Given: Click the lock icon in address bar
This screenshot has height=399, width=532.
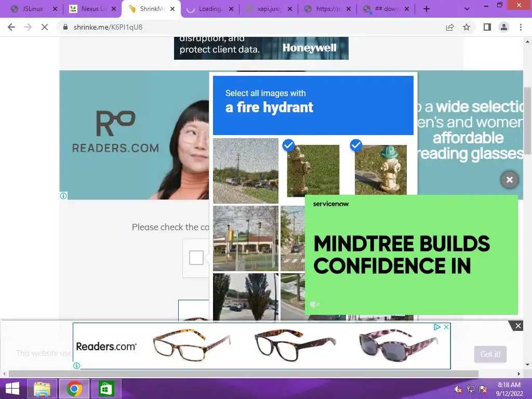Looking at the screenshot, I should pos(65,27).
